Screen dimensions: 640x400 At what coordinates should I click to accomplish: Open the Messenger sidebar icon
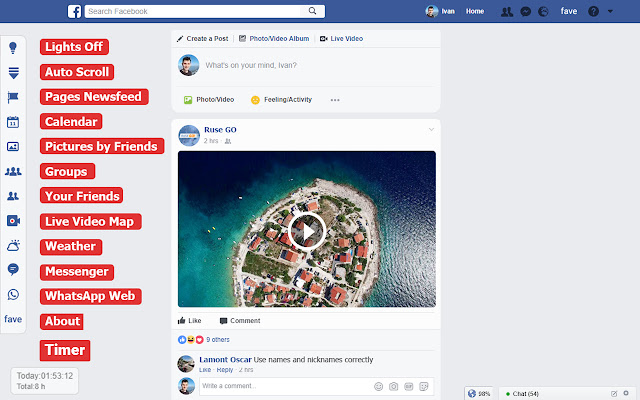(x=13, y=269)
